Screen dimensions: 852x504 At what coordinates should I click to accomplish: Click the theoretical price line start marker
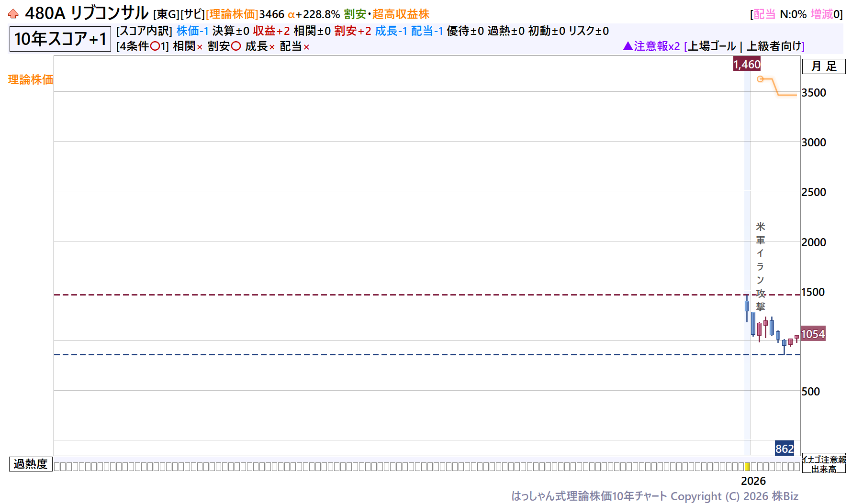760,79
